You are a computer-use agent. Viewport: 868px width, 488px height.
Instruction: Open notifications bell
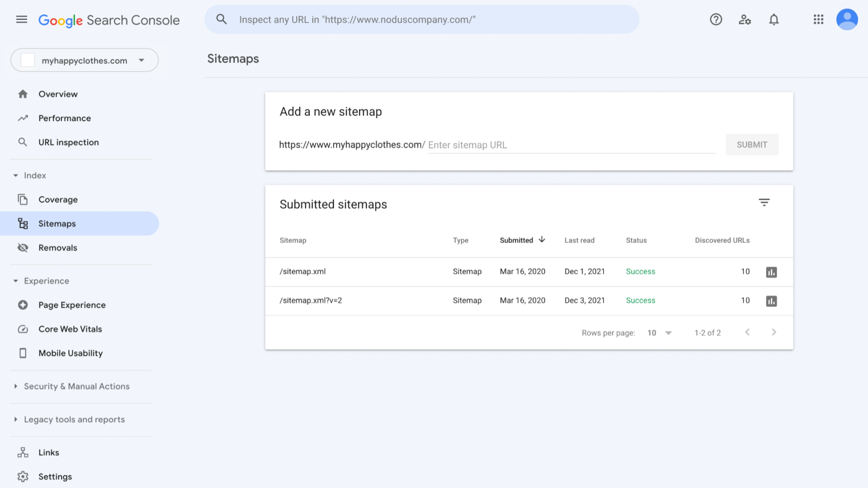pyautogui.click(x=774, y=19)
